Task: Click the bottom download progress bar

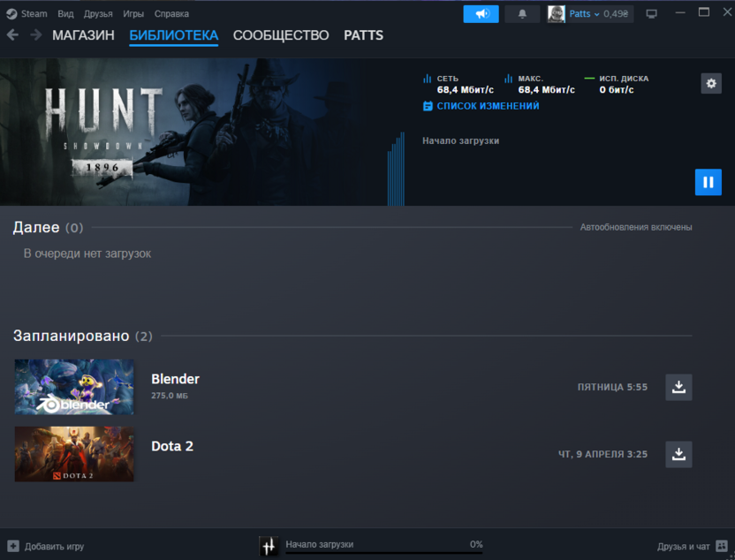Action: (384, 553)
